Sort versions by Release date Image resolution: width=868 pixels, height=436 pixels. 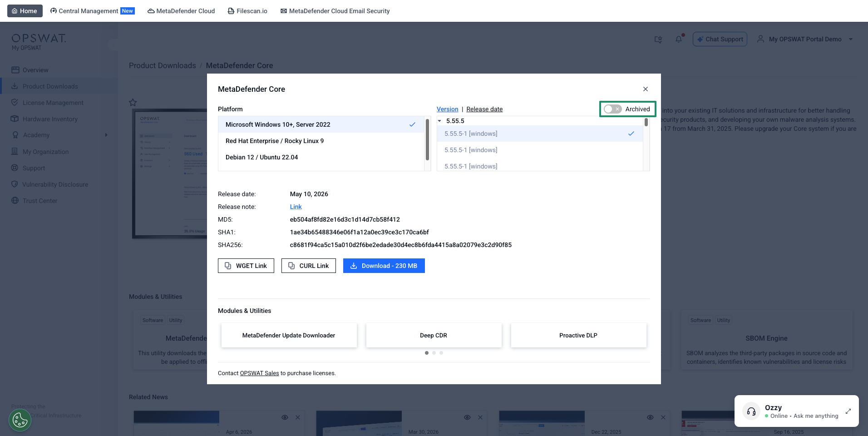[484, 109]
